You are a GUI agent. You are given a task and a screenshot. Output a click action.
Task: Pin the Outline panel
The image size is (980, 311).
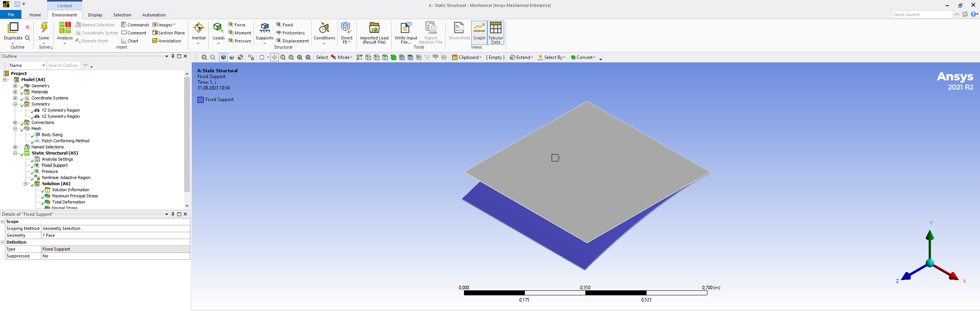[x=173, y=56]
